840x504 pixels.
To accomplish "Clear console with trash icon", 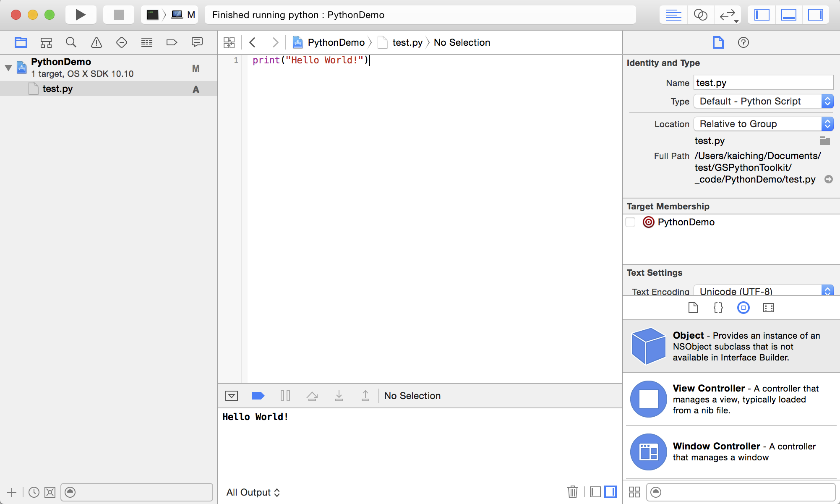I will [572, 492].
